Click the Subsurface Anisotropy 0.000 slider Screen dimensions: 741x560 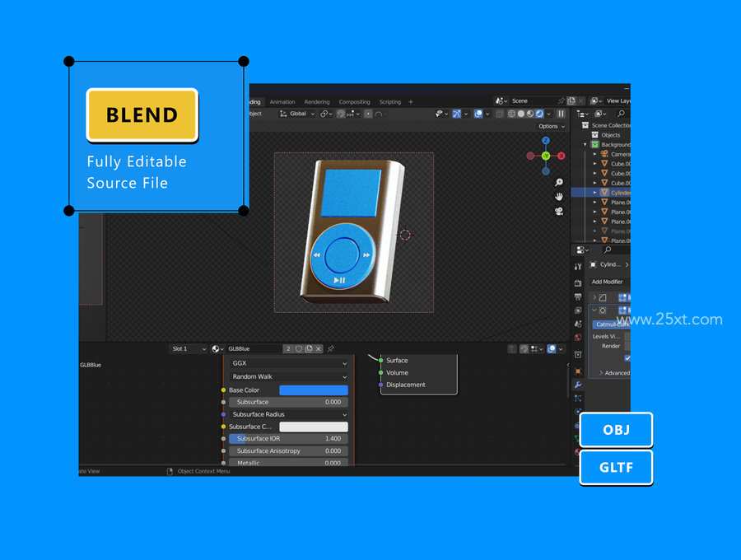tap(289, 450)
